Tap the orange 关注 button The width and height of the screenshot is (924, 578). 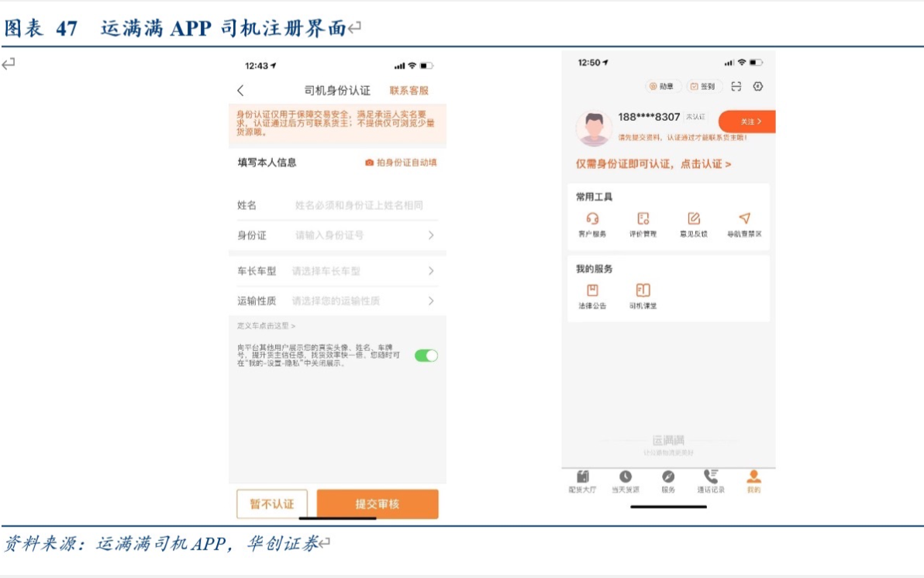point(747,122)
